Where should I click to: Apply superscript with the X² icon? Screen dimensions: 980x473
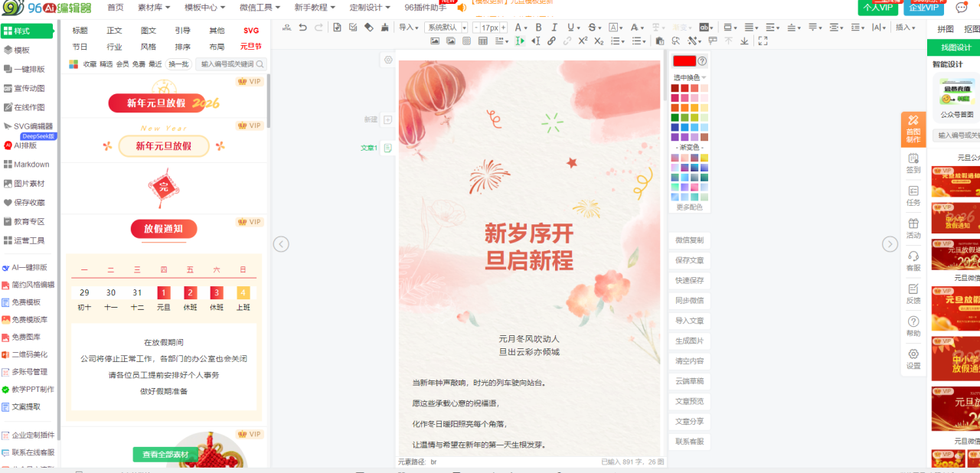pyautogui.click(x=583, y=41)
